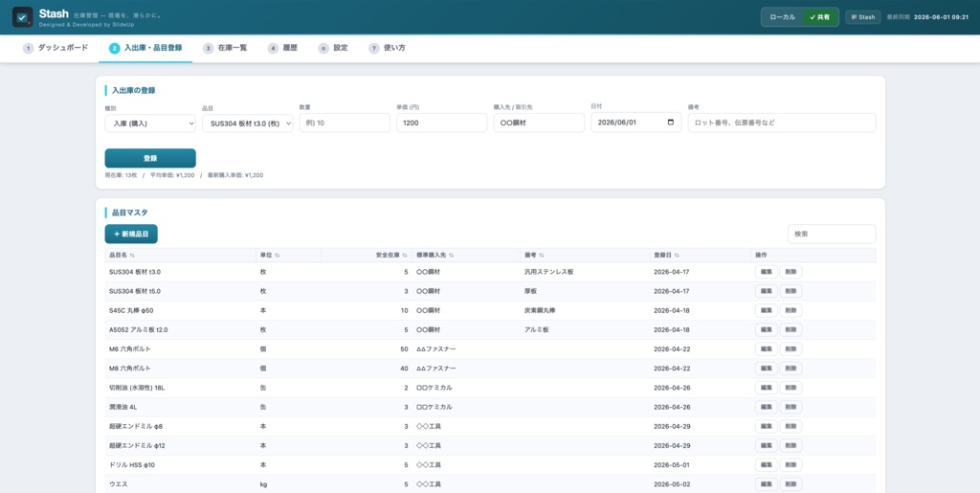The image size is (980, 493).
Task: Edit the S45C 丸棒 φ50 row
Action: coord(767,310)
